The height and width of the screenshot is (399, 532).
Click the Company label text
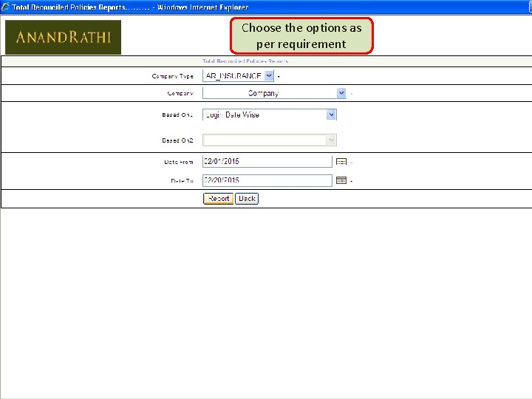[x=180, y=93]
